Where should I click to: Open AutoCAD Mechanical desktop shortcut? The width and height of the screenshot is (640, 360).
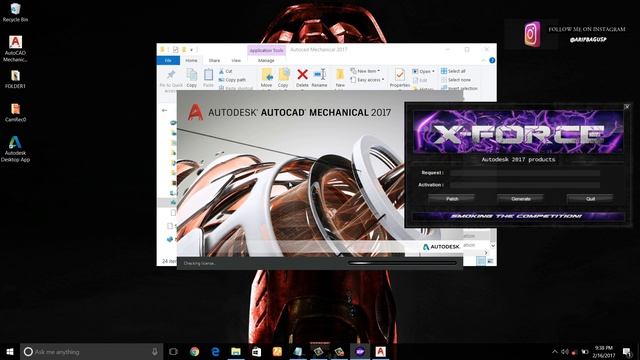click(15, 49)
